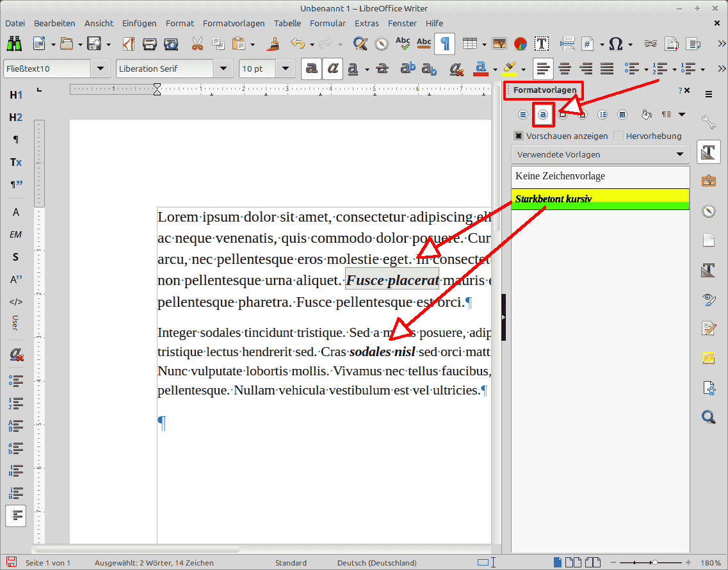Viewport: 728px width, 570px height.
Task: Click the Find & Replace binoculars icon
Action: point(14,44)
